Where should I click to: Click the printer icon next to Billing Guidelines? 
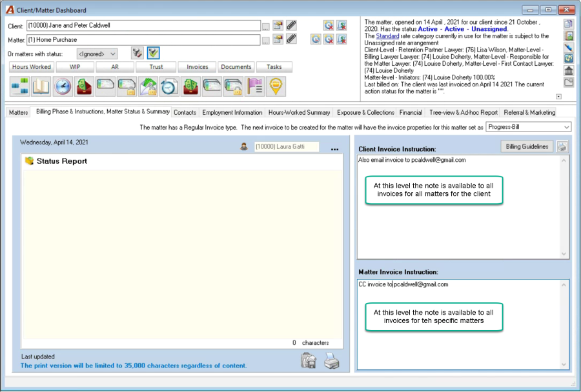562,146
